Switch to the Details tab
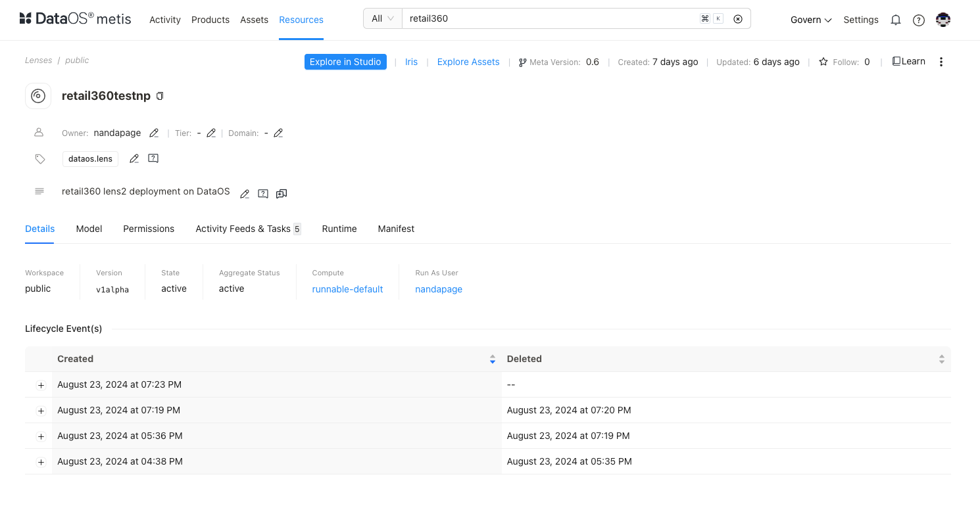Viewport: 980px width, 506px height. coord(40,229)
